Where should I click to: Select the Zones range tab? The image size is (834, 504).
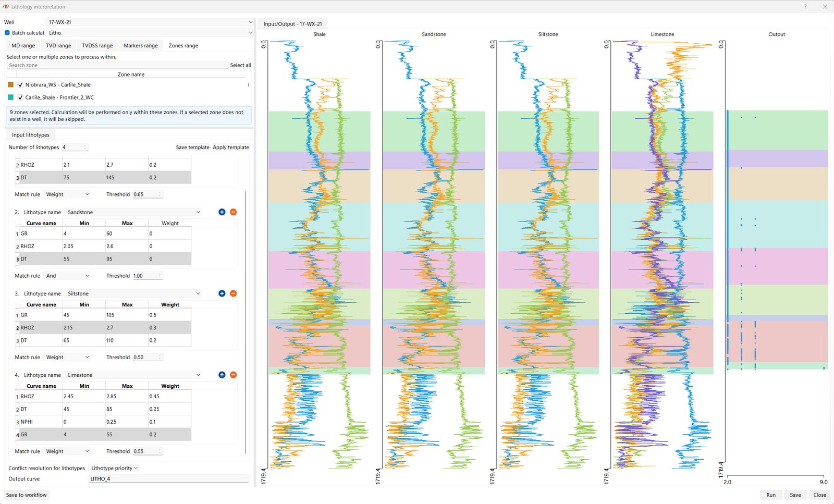point(183,46)
